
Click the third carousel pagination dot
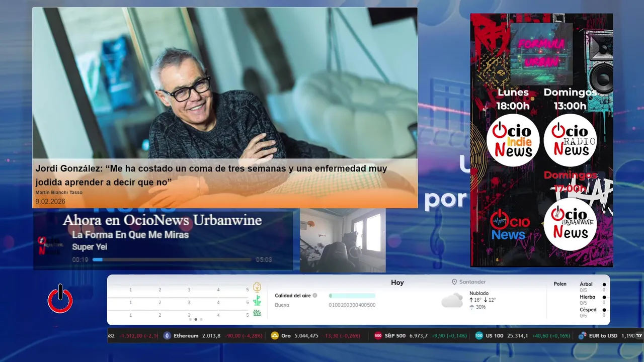(x=201, y=319)
